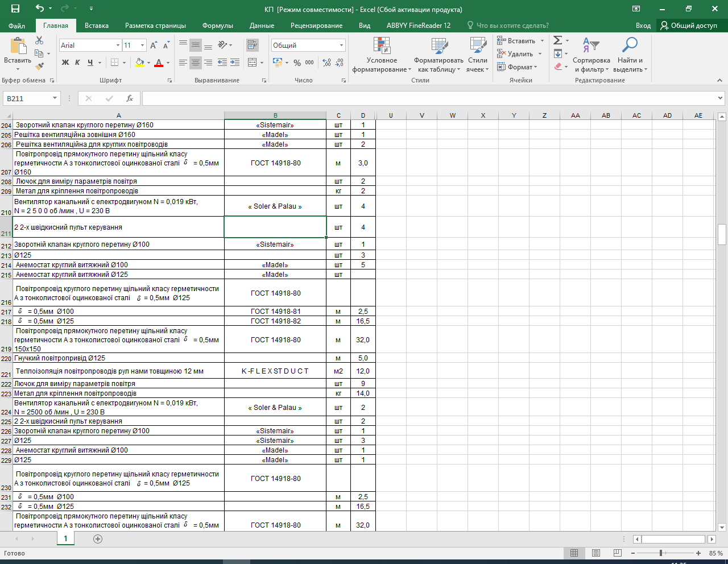Apply the percent style to the cell

tap(297, 63)
